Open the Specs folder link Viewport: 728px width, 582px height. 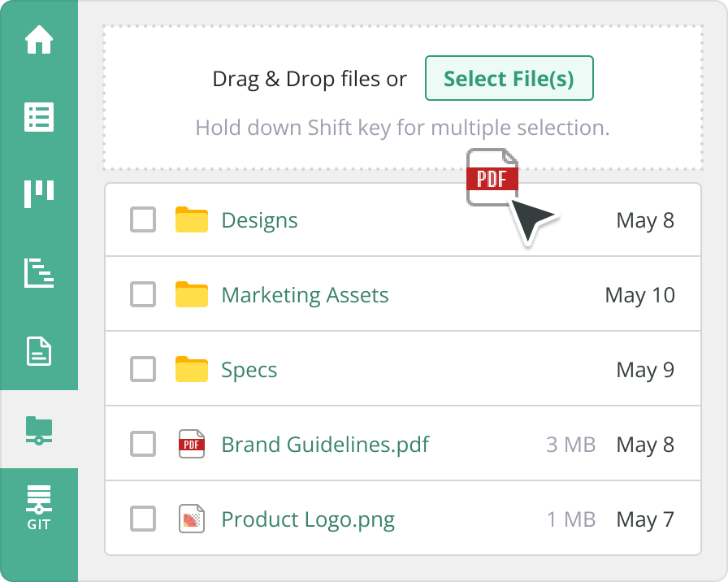click(x=249, y=370)
